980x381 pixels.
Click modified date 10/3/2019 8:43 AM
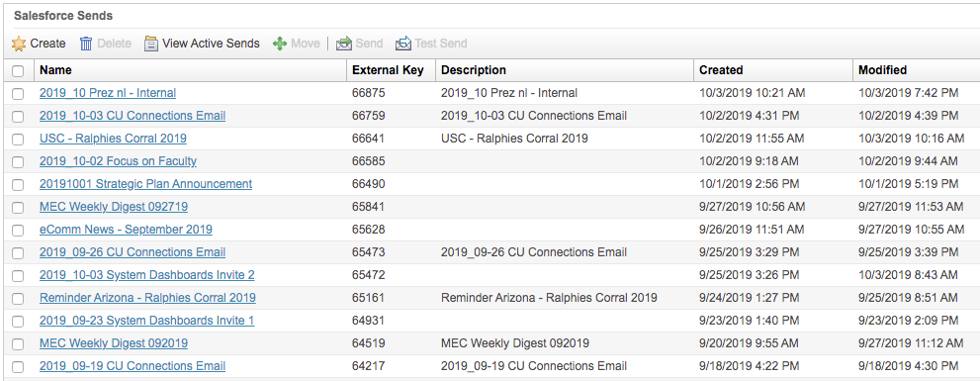pos(908,275)
